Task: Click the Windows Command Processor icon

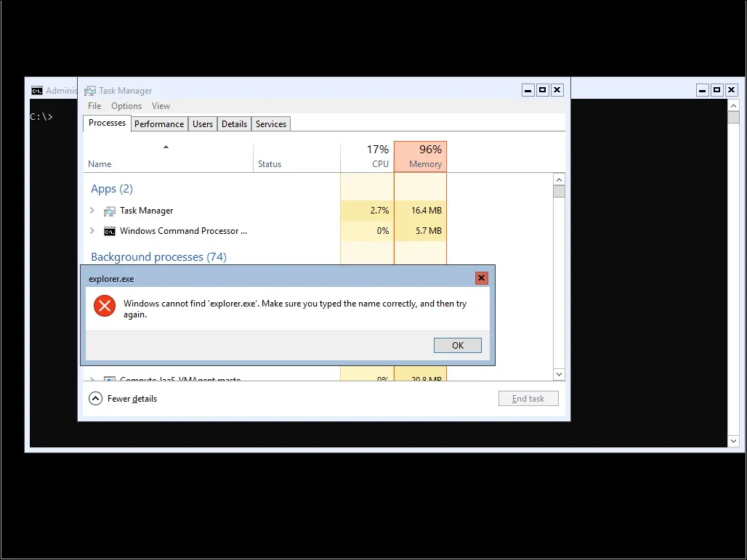Action: [110, 231]
